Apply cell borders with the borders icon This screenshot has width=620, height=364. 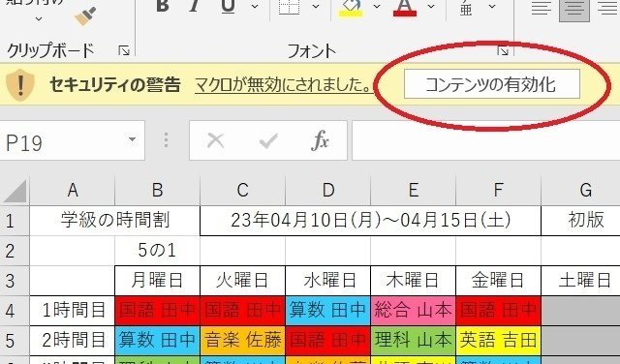point(289,7)
